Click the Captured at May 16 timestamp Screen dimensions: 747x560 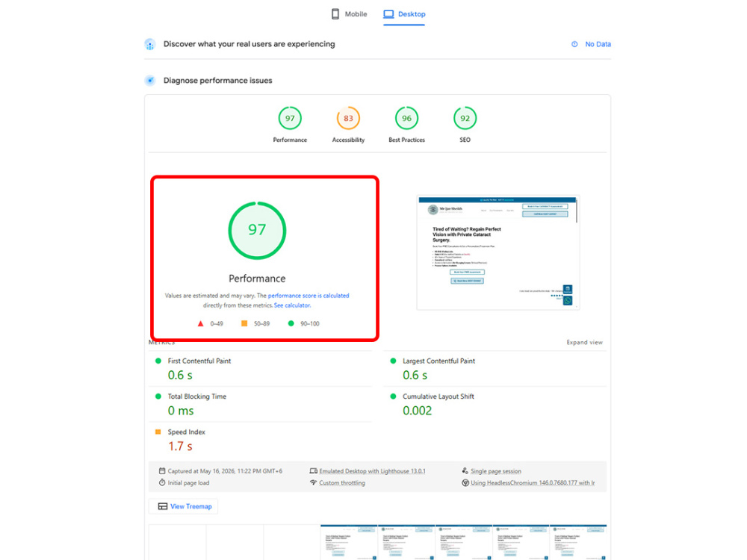(225, 471)
